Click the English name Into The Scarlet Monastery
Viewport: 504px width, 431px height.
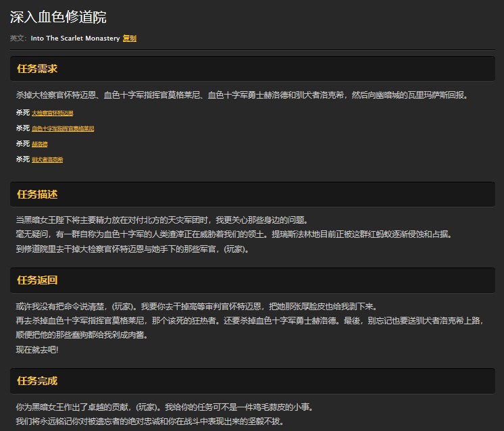75,39
